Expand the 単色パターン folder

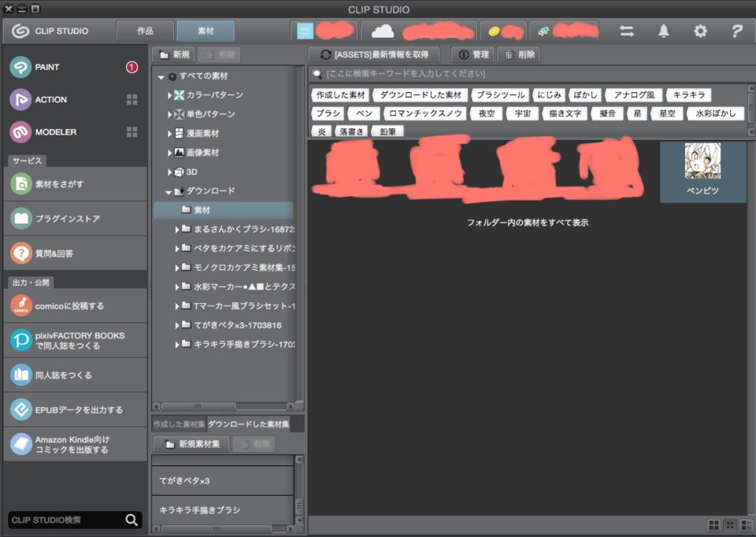click(x=170, y=114)
